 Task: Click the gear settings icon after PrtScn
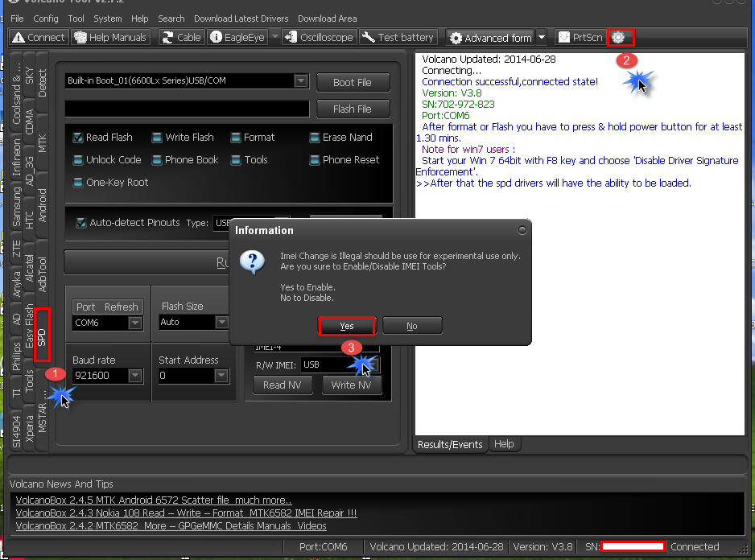(x=619, y=38)
